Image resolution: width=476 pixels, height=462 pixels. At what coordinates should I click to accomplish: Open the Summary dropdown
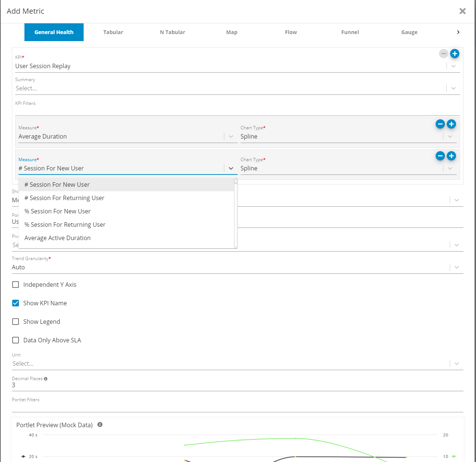(453, 88)
